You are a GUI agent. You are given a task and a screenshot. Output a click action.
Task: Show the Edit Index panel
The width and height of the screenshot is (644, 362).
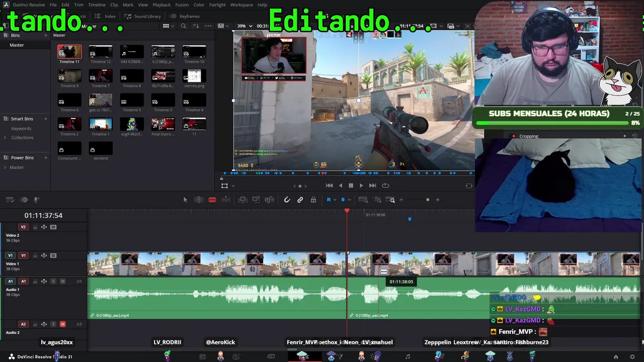point(106,16)
